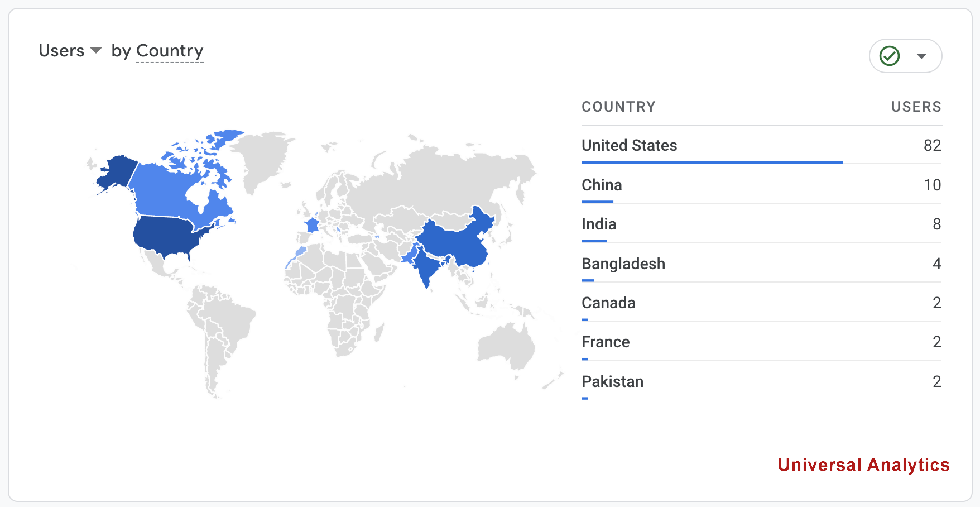Click the Pakistan country row
Viewport: 980px width, 507px height.
click(x=761, y=381)
